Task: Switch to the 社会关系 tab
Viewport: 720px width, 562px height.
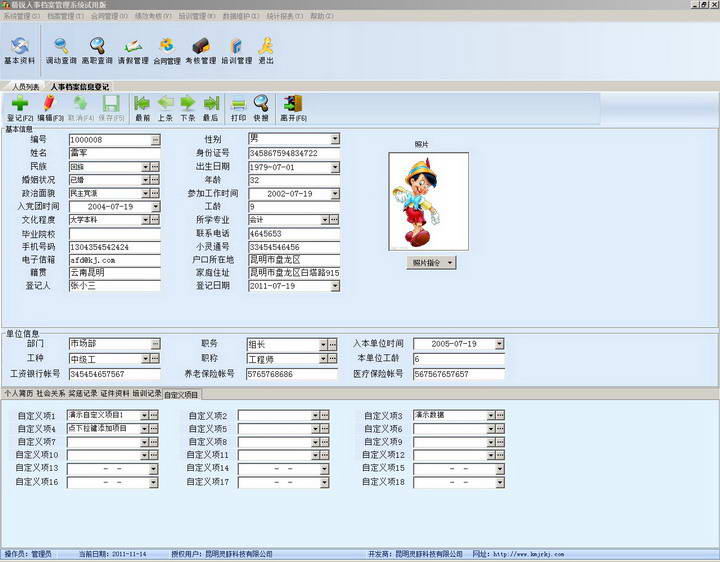Action: tap(51, 393)
